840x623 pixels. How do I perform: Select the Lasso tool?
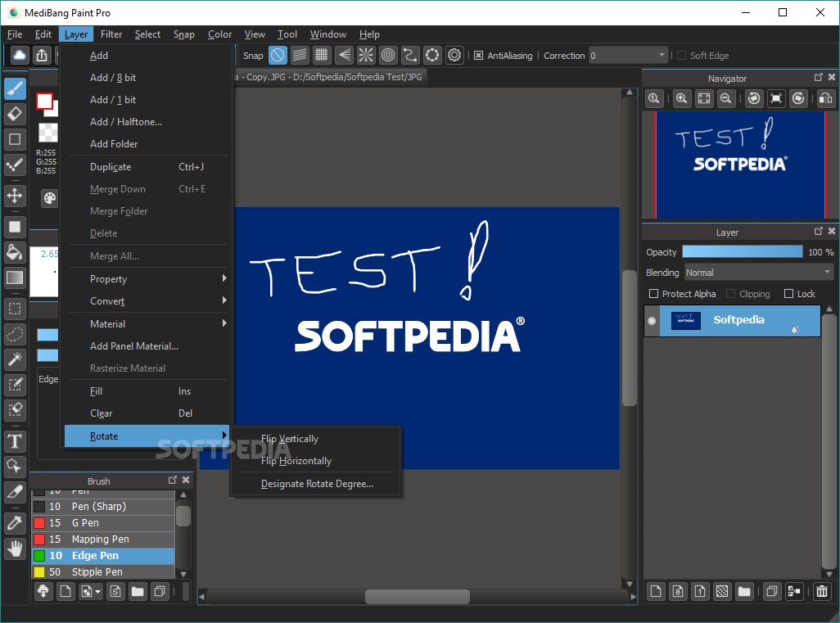(15, 334)
